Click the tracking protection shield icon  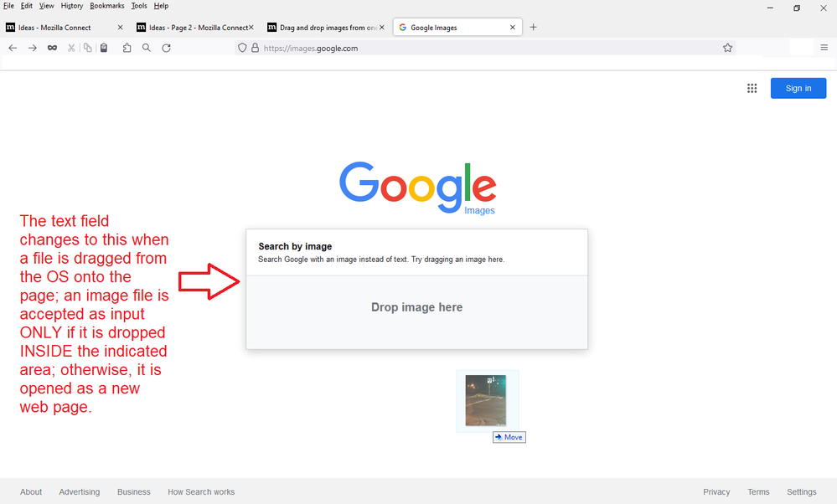pos(243,49)
